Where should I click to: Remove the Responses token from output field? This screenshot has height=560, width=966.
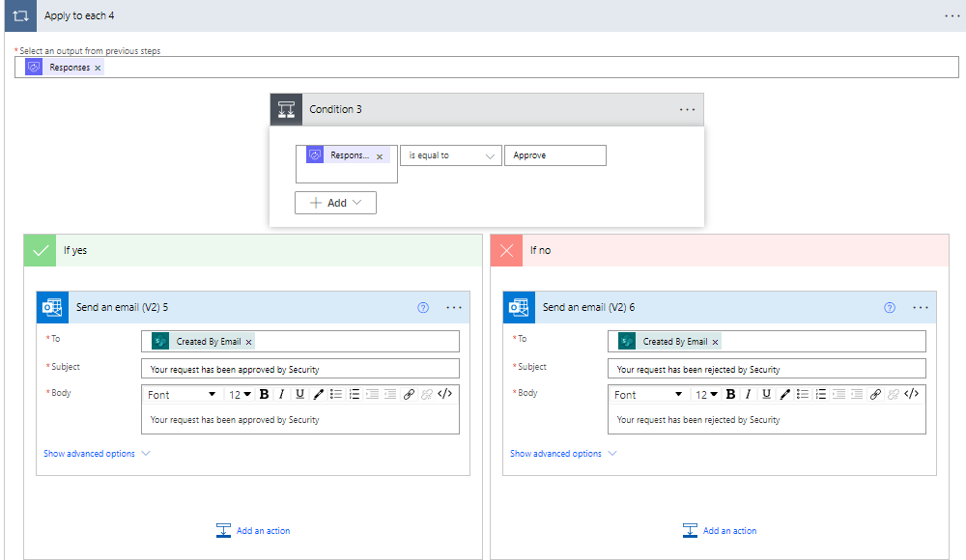click(98, 68)
